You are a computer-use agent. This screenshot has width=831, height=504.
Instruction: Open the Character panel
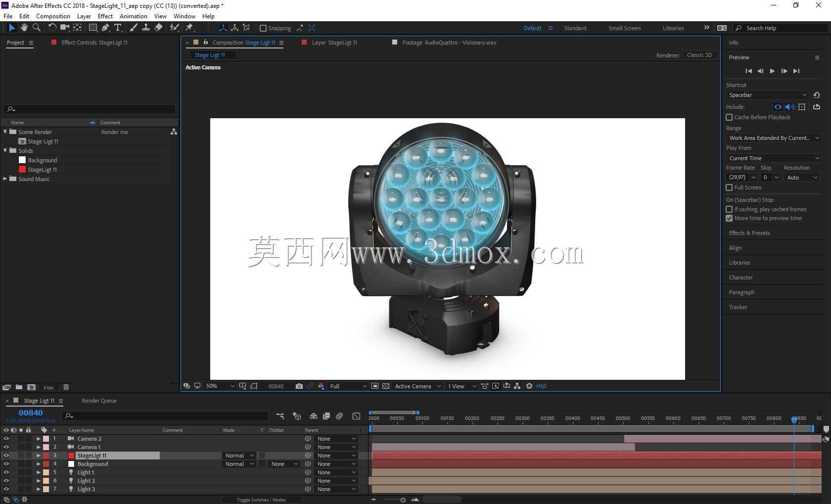click(740, 277)
